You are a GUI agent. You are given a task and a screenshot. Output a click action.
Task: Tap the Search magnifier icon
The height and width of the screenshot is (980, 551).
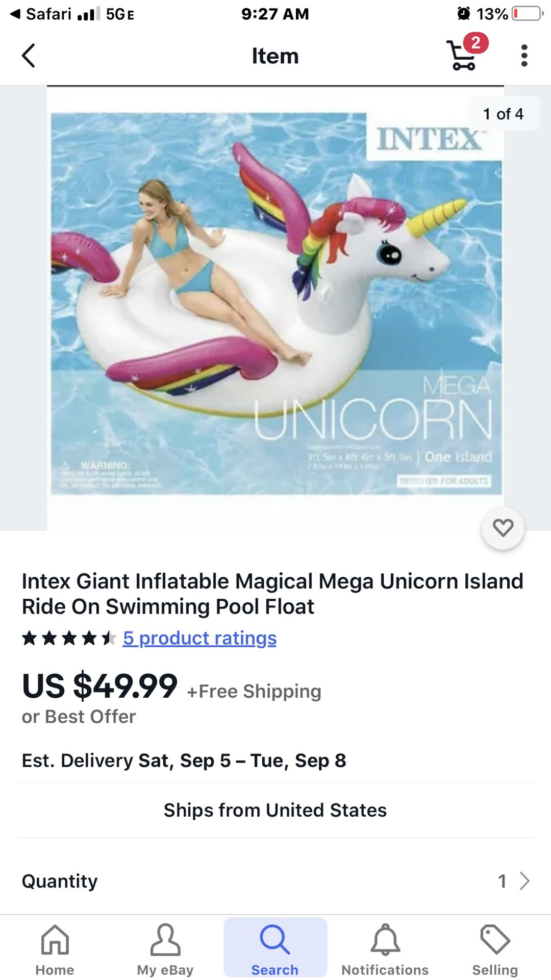pyautogui.click(x=275, y=940)
